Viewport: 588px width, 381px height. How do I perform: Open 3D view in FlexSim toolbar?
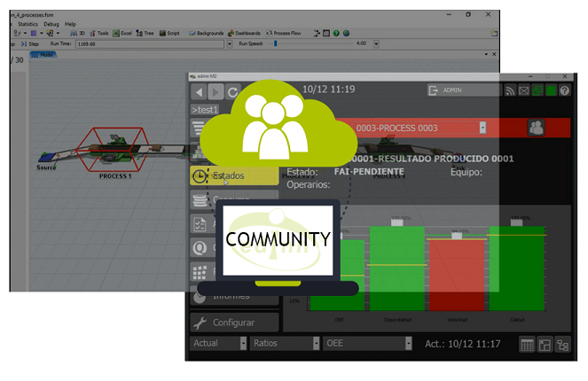click(x=78, y=34)
